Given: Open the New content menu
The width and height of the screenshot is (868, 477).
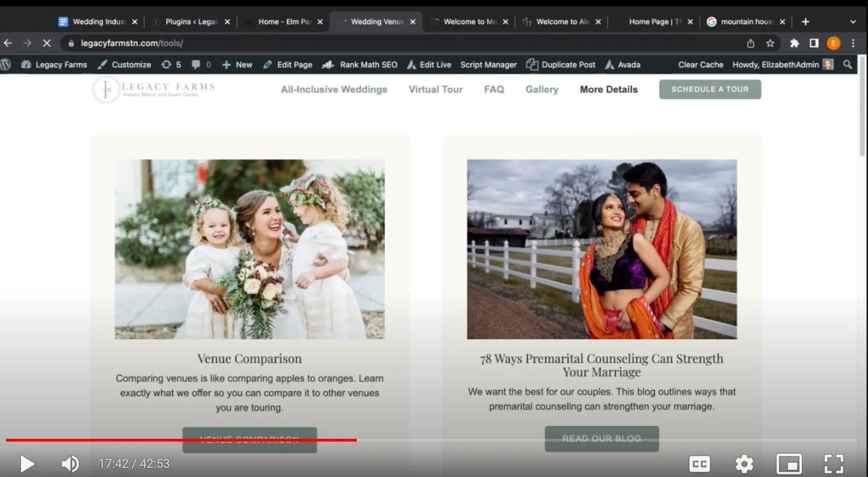Looking at the screenshot, I should click(x=237, y=65).
